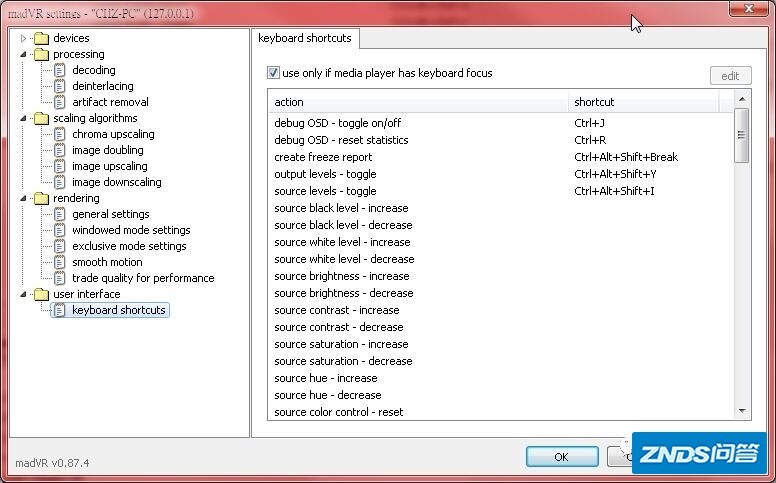
Task: Open the deinterlacing tree item
Action: point(103,86)
